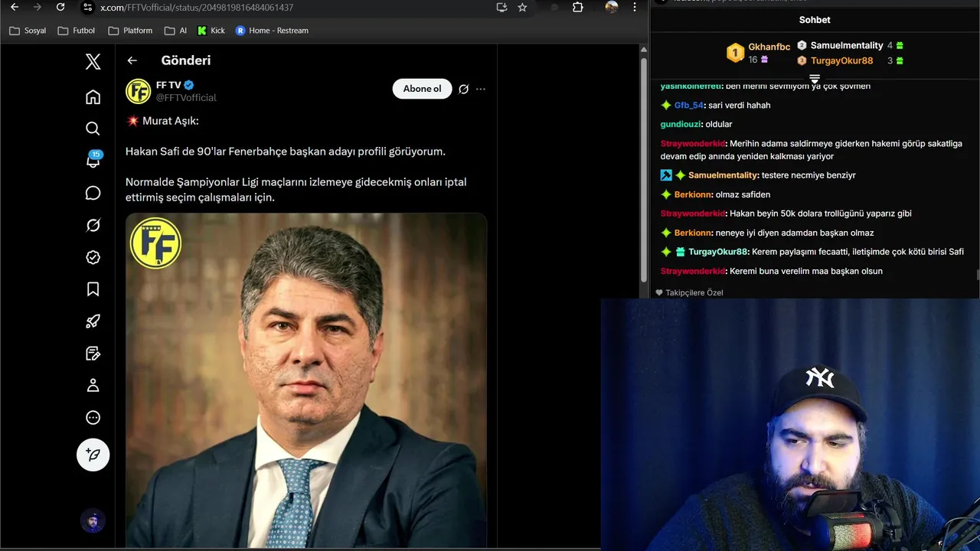
Task: Open X search (magnifier) icon
Action: tap(93, 129)
